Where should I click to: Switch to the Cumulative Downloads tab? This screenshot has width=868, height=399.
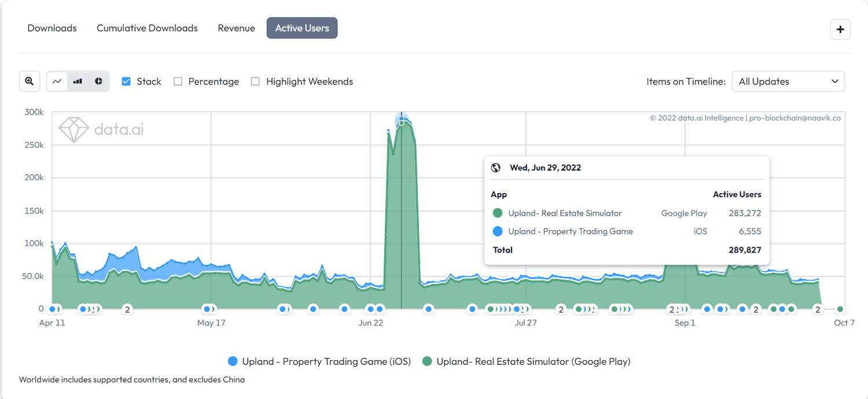tap(147, 28)
